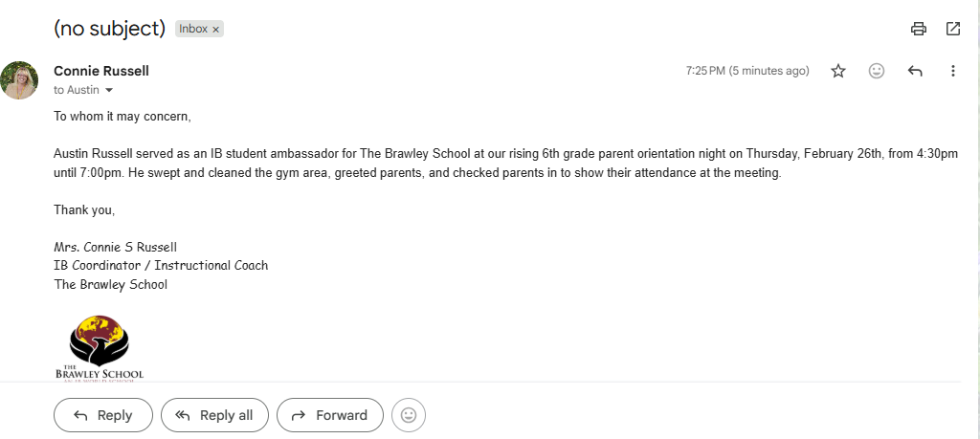This screenshot has width=980, height=439.
Task: Choose the Reply all button
Action: click(x=214, y=415)
